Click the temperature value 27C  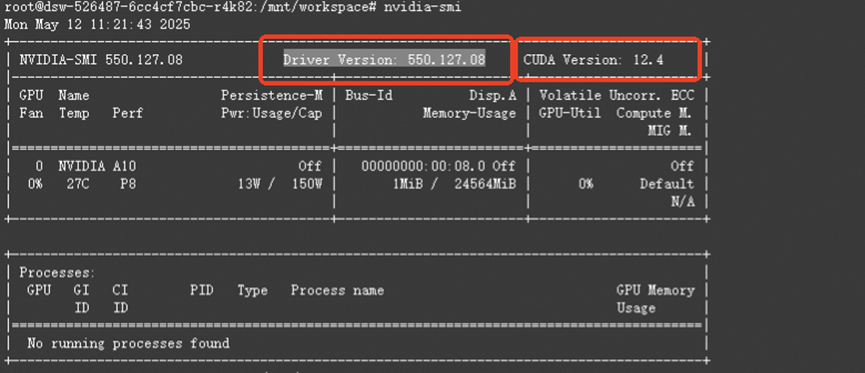coord(78,184)
